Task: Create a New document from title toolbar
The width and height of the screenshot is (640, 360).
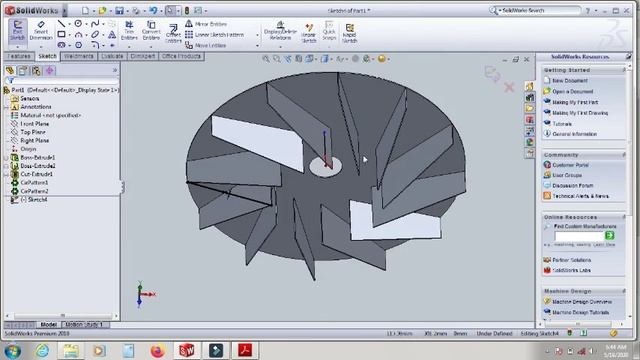Action: [x=85, y=10]
